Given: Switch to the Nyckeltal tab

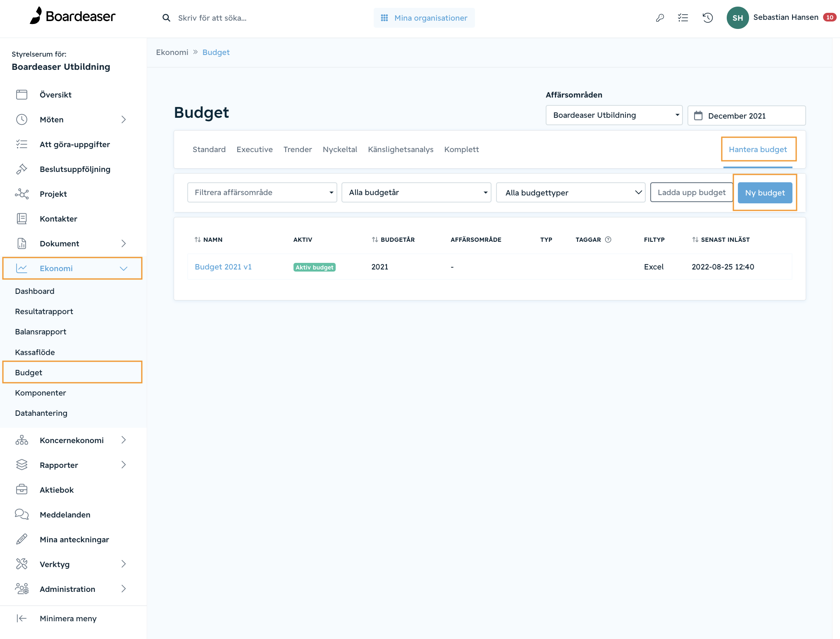Looking at the screenshot, I should (x=340, y=149).
